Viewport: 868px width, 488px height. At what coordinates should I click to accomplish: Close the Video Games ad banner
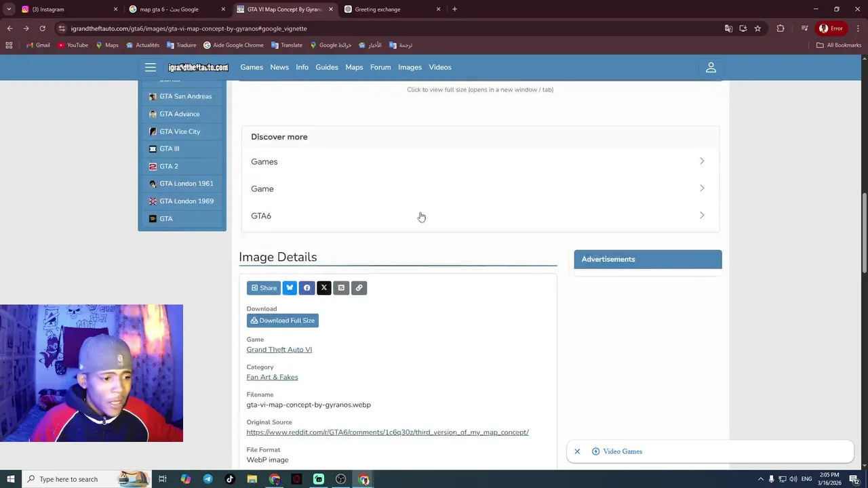[577, 451]
